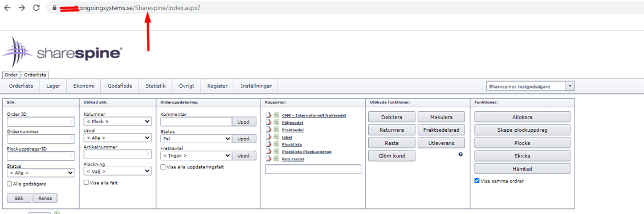Click Uppd. button next to Kommentar
644x214 pixels.
244,122
